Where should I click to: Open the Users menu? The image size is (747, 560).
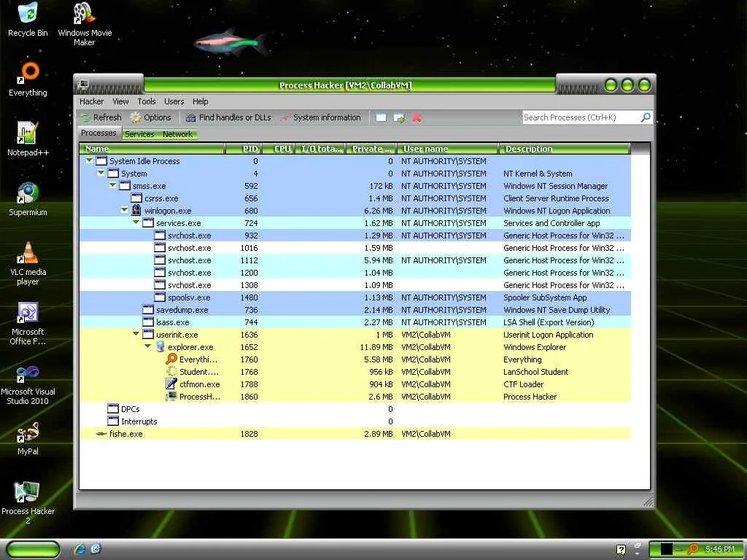tap(174, 101)
